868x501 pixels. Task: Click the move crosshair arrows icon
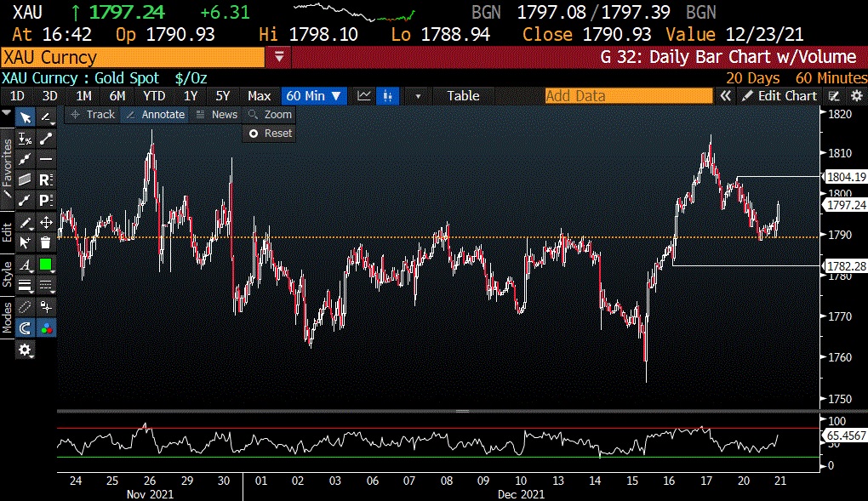click(46, 222)
